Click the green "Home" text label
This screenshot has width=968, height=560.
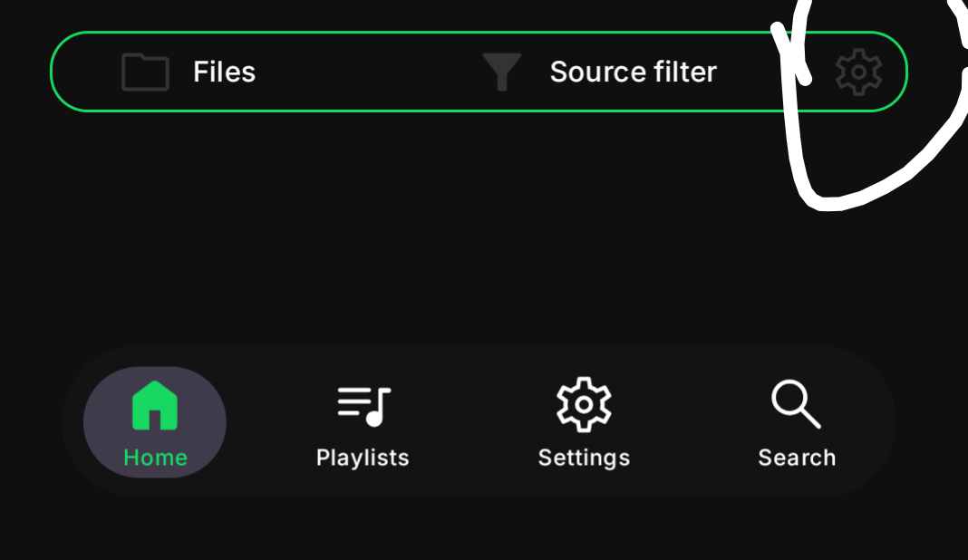pos(155,458)
